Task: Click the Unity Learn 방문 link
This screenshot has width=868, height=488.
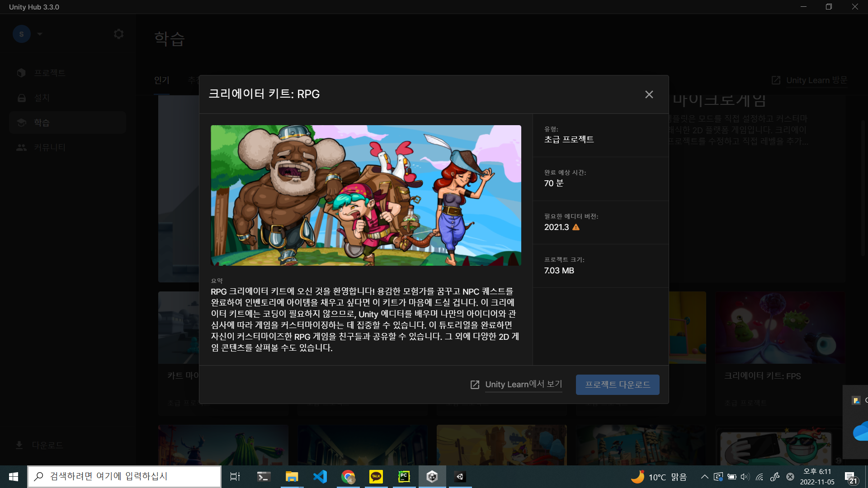Action: (x=809, y=80)
